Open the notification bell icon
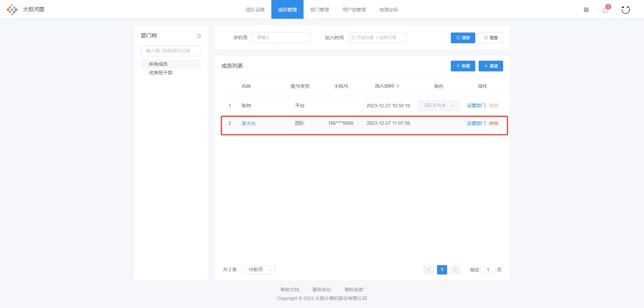Screen dimensions: 644x308 pyautogui.click(x=605, y=10)
